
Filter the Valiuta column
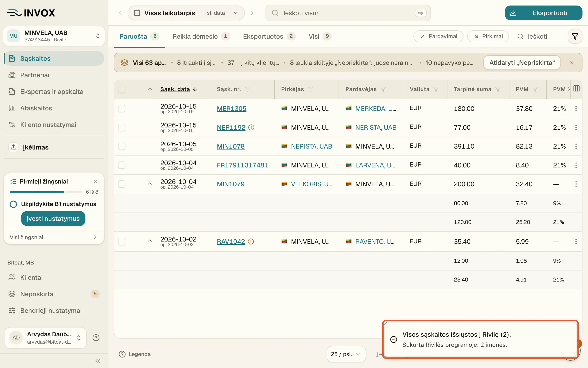point(436,89)
